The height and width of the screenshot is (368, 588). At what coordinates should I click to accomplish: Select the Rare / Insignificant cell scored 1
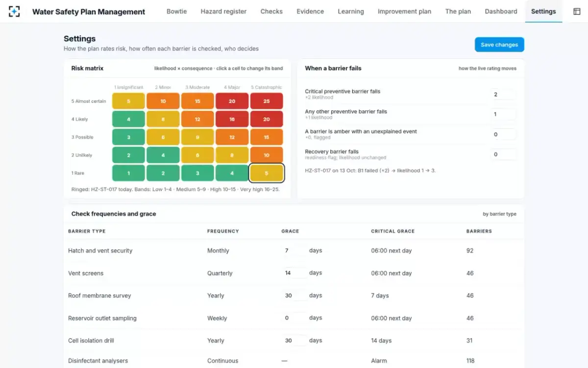point(128,173)
